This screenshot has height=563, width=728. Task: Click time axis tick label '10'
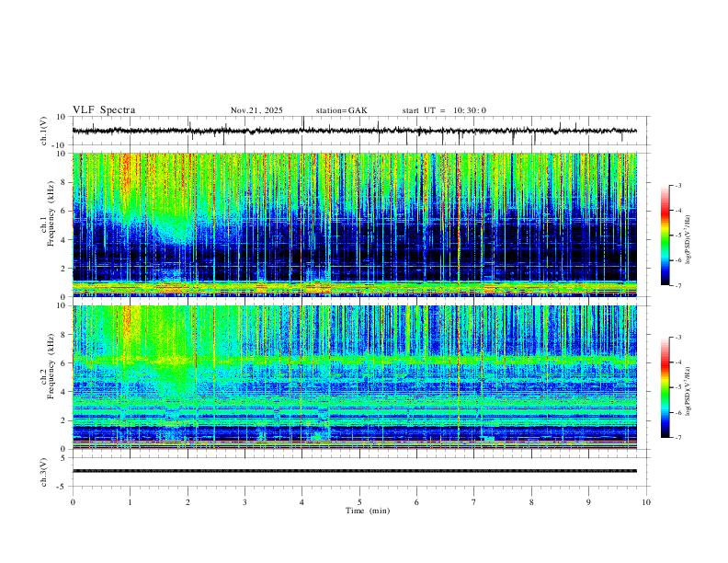click(646, 502)
